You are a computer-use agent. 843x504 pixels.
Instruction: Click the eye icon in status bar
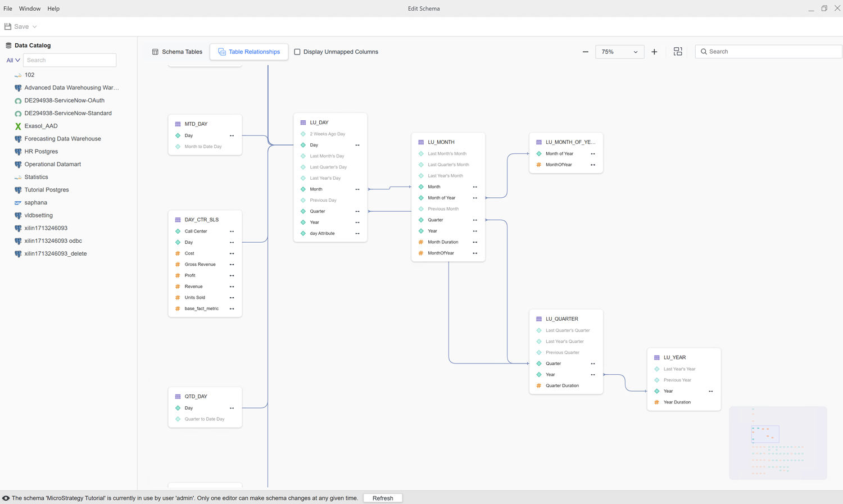click(6, 498)
